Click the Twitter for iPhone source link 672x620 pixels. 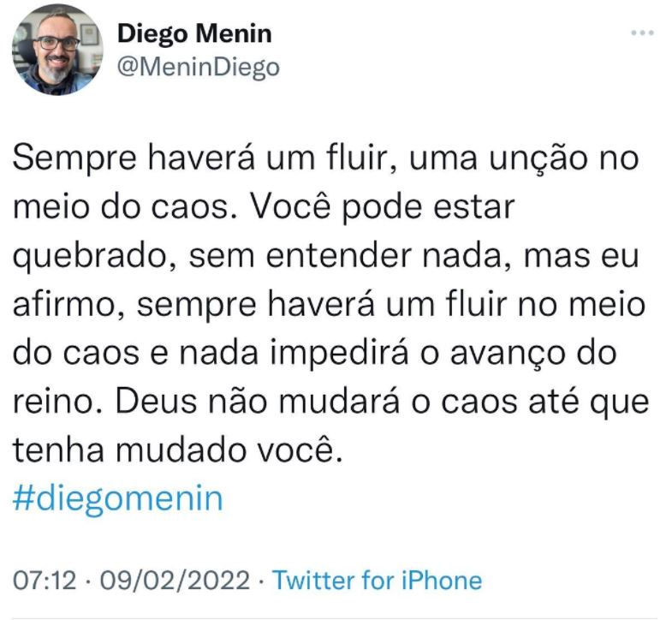377,580
